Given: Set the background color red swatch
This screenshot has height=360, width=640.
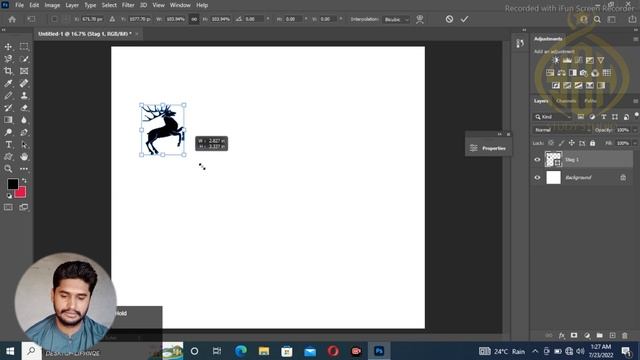Looking at the screenshot, I should point(22,193).
